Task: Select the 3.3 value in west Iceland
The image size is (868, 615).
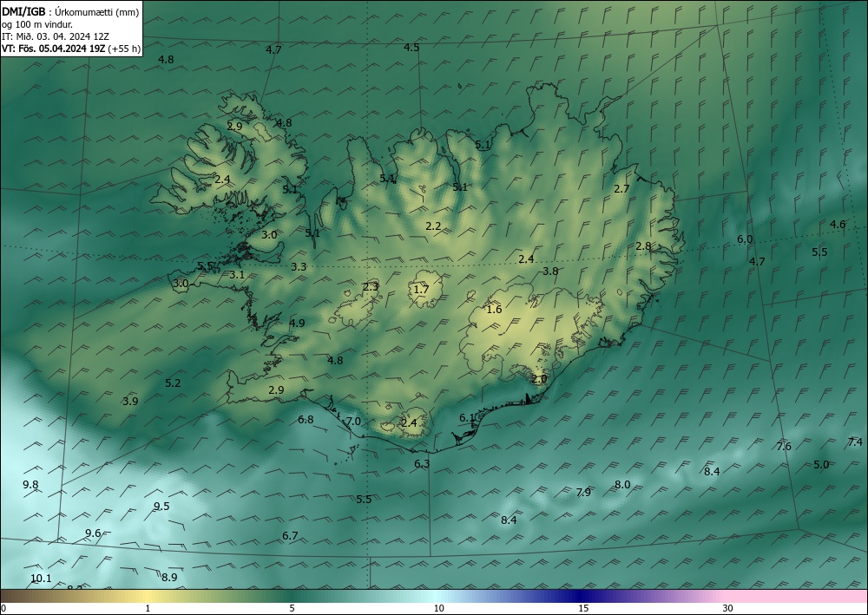Action: 299,266
